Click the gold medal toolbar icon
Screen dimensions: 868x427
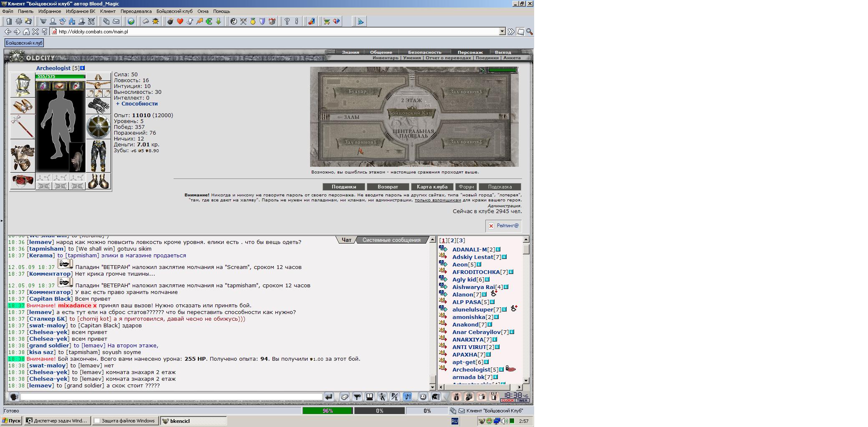(253, 21)
